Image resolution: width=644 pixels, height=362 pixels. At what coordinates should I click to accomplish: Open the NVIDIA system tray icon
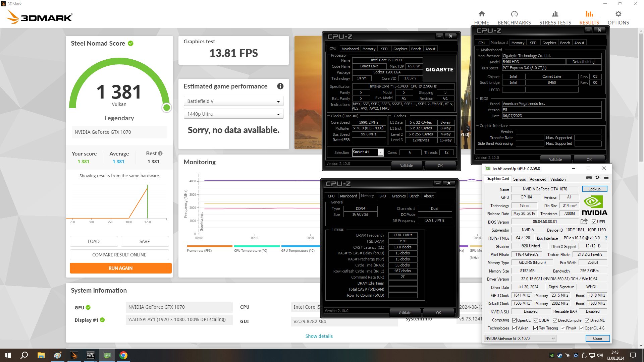coord(551,355)
